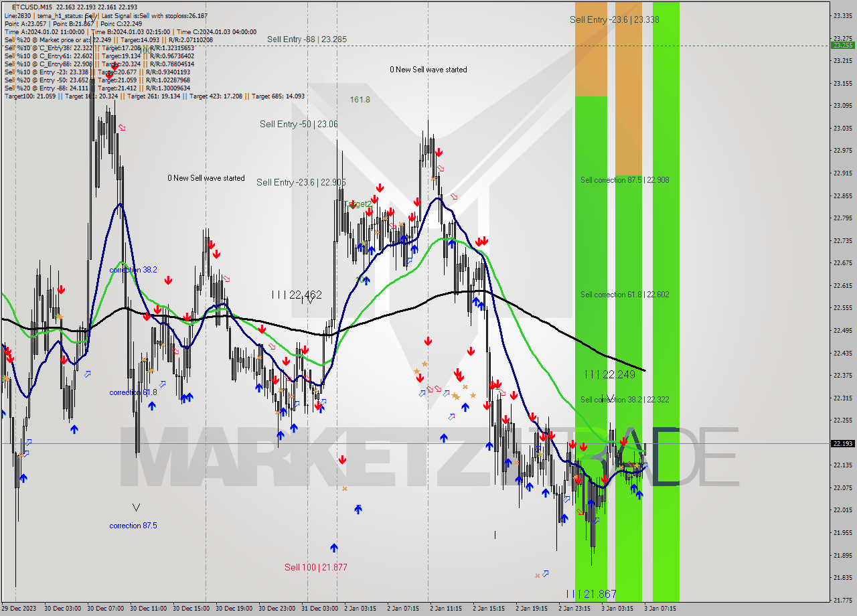
Task: Click the 21.895 price axis label
Action: (x=842, y=555)
